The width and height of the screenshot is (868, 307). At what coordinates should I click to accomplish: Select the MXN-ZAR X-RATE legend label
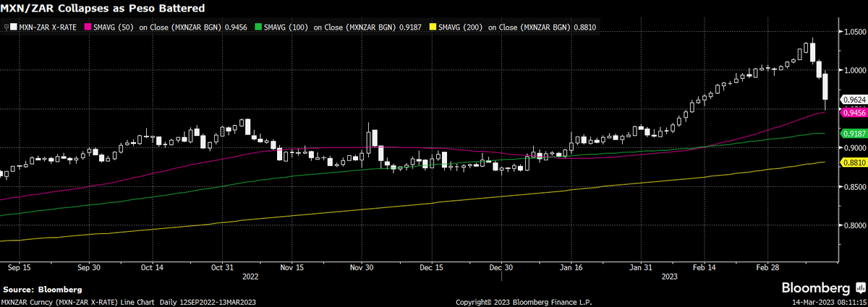(x=48, y=27)
